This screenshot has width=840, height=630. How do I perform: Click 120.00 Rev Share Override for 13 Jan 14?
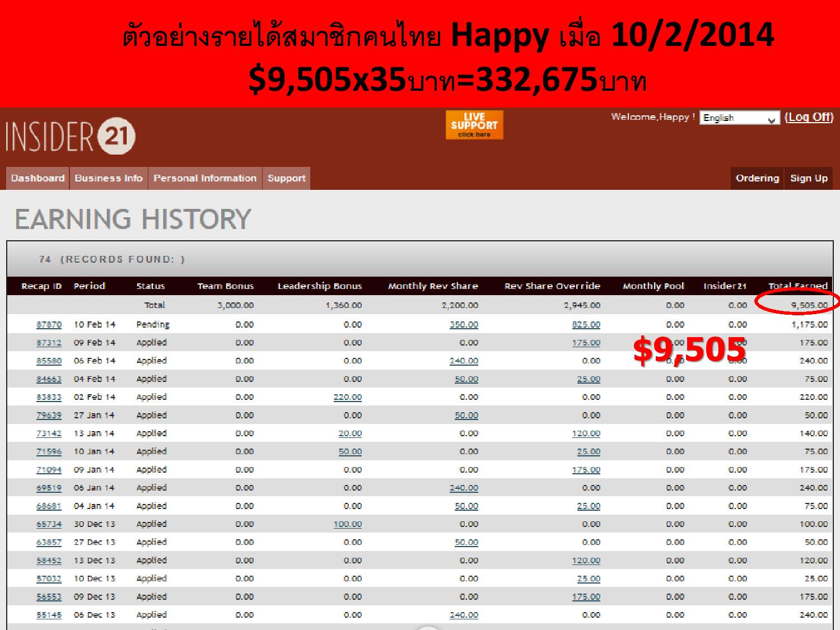click(x=586, y=433)
